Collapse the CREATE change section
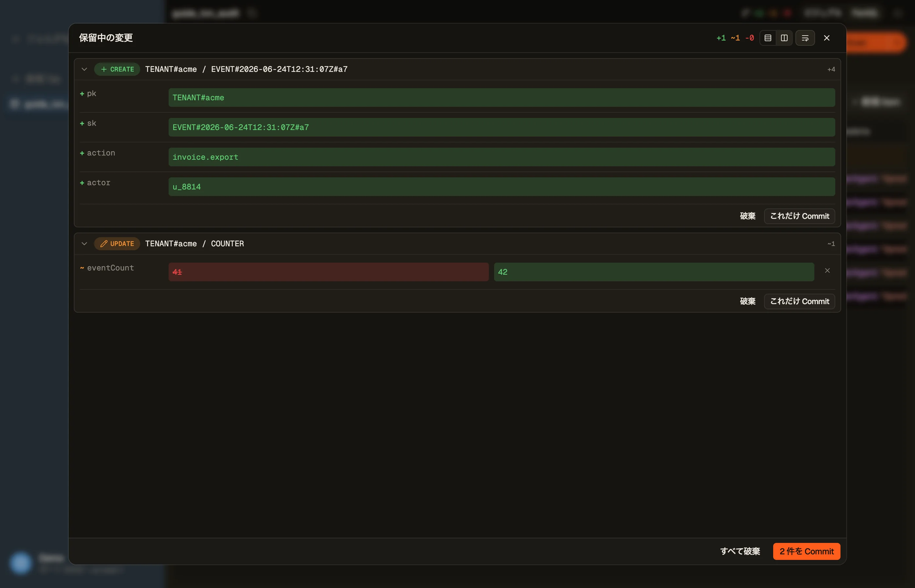Viewport: 915px width, 588px height. click(84, 69)
